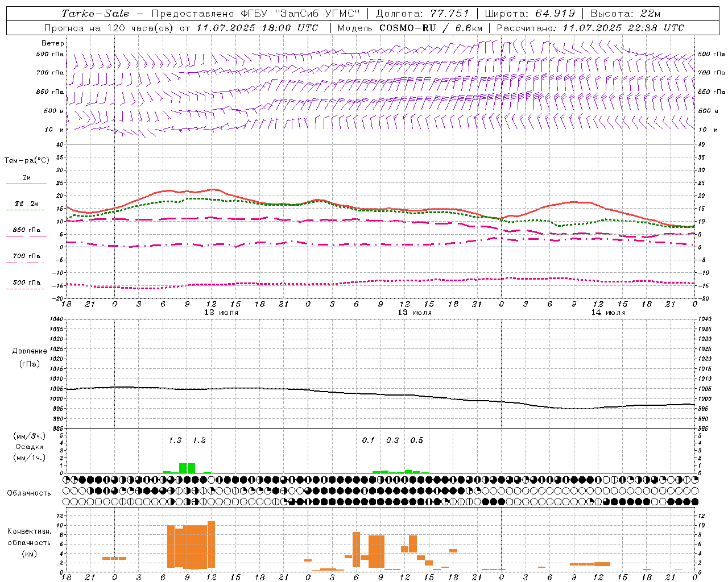Viewport: 728px width, 582px height.
Task: Click the forecast start time 11.07.2025 18:00 UTC
Action: pyautogui.click(x=257, y=28)
